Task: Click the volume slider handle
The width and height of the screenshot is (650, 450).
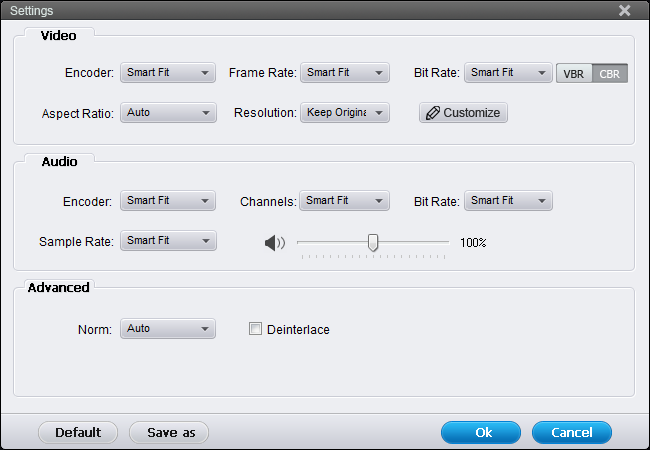Action: (373, 242)
